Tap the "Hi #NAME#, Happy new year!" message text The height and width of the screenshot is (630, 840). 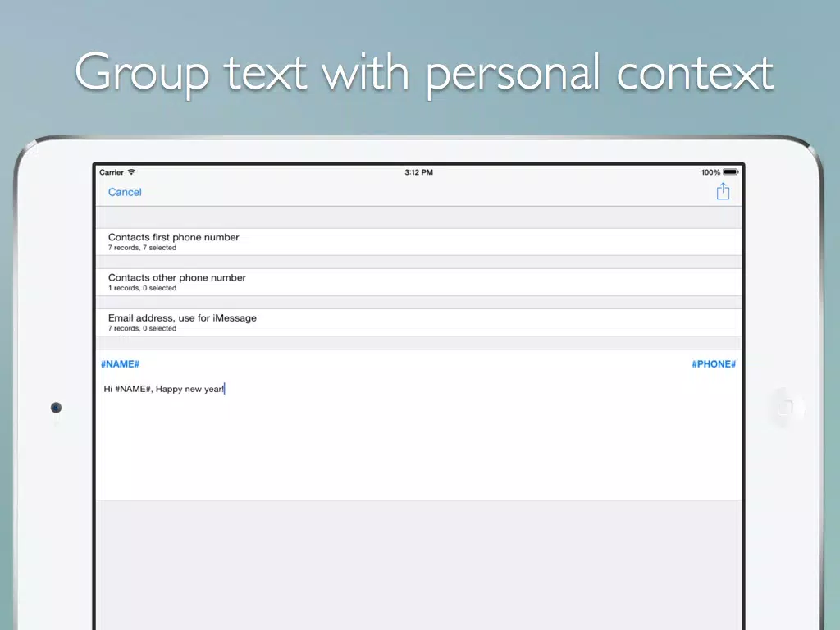[164, 389]
